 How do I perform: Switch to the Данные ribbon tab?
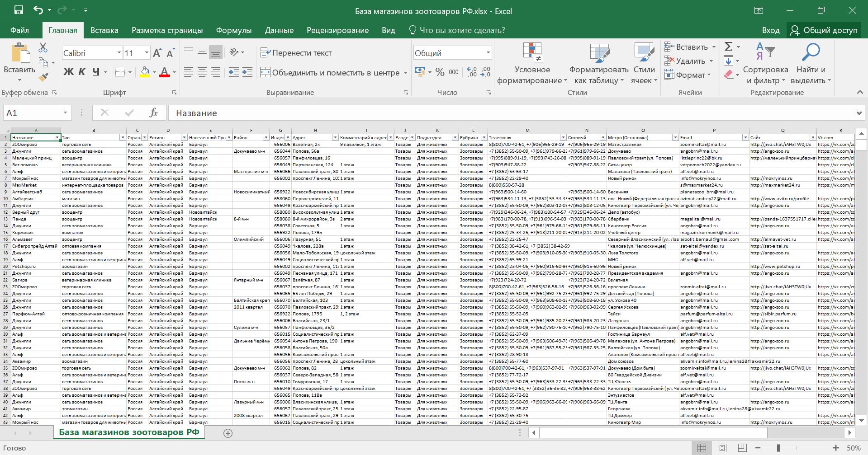(x=279, y=30)
